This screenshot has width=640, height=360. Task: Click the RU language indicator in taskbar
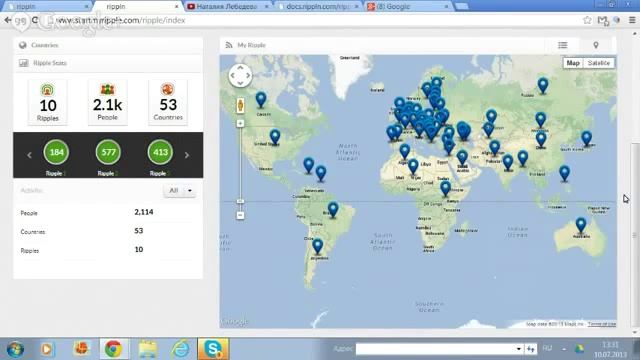pos(547,349)
